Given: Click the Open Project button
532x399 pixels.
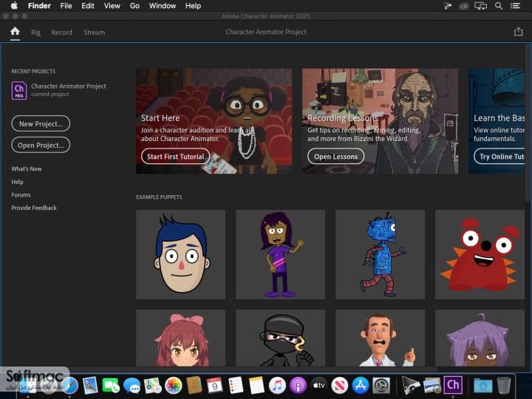Looking at the screenshot, I should coord(41,145).
